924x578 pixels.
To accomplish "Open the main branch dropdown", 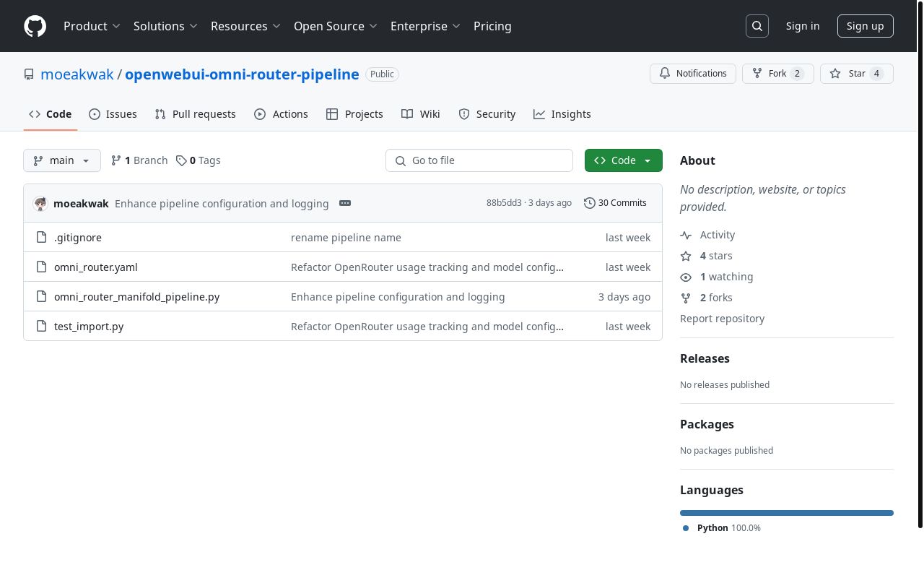I will tap(62, 160).
